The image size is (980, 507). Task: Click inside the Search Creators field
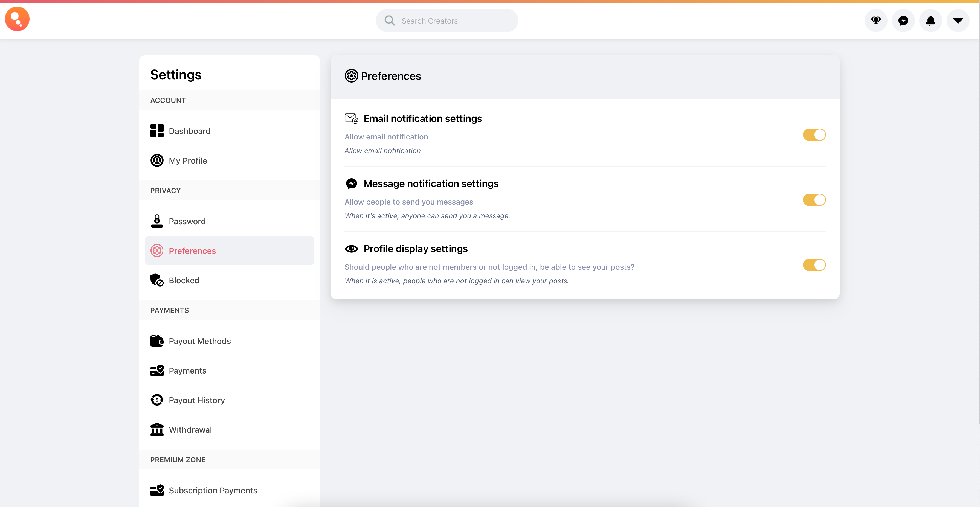[447, 20]
